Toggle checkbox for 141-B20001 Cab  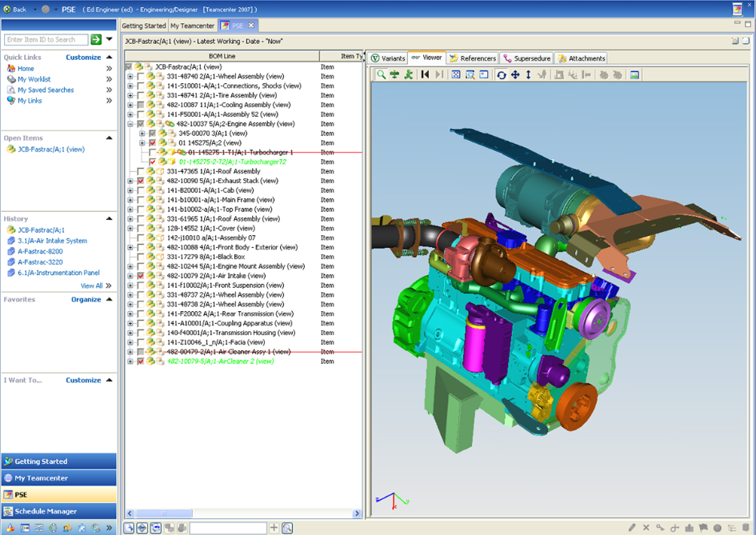[140, 190]
